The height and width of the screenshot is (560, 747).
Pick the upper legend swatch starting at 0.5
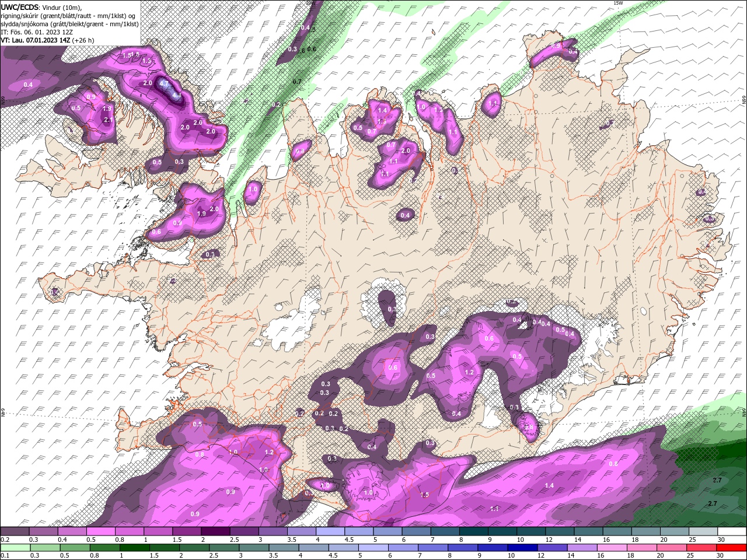click(101, 531)
